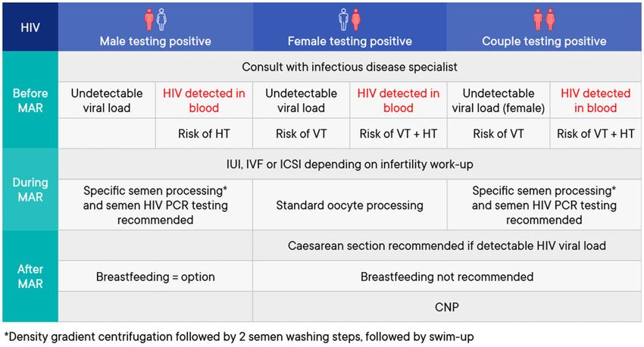This screenshot has width=644, height=347.
Task: Click Undetectable viral load (female) cell
Action: point(499,100)
